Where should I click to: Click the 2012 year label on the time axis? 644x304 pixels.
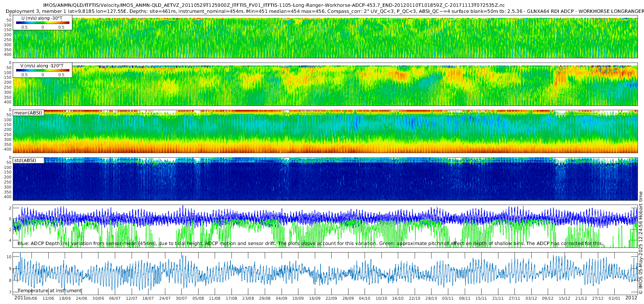[631, 298]
